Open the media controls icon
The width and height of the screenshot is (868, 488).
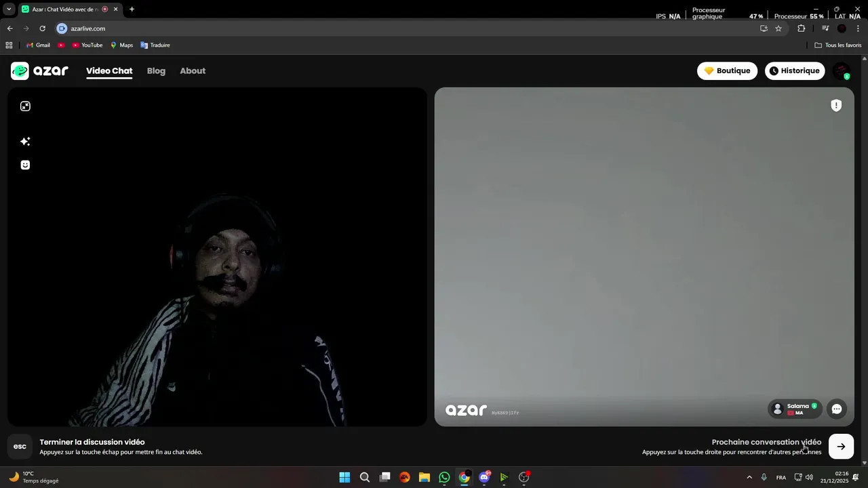tap(825, 28)
